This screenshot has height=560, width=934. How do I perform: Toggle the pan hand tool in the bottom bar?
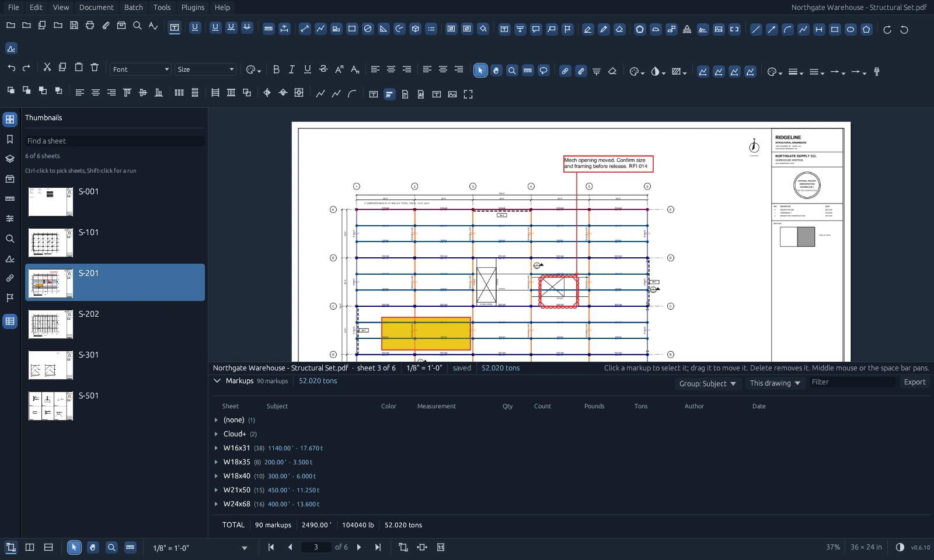pos(93,547)
